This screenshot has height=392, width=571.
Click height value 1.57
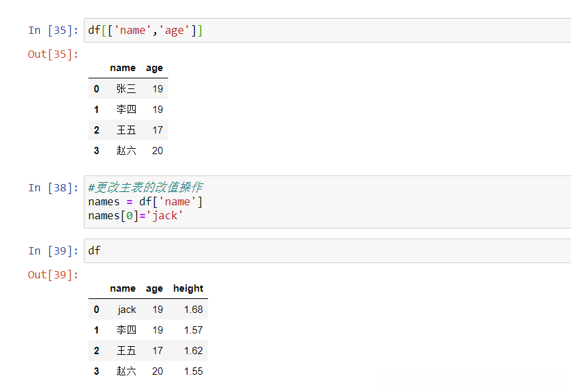[193, 330]
